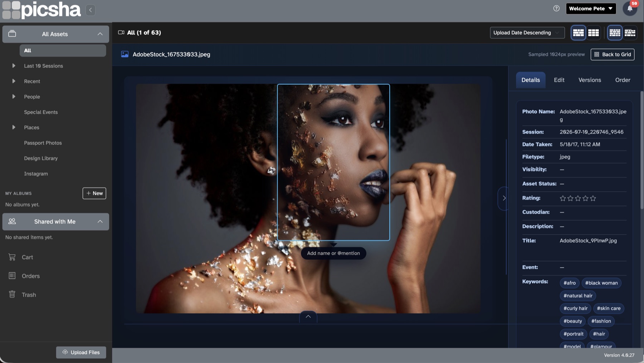Collapse sidebar with the left chevron button
The image size is (644, 363).
point(91,10)
